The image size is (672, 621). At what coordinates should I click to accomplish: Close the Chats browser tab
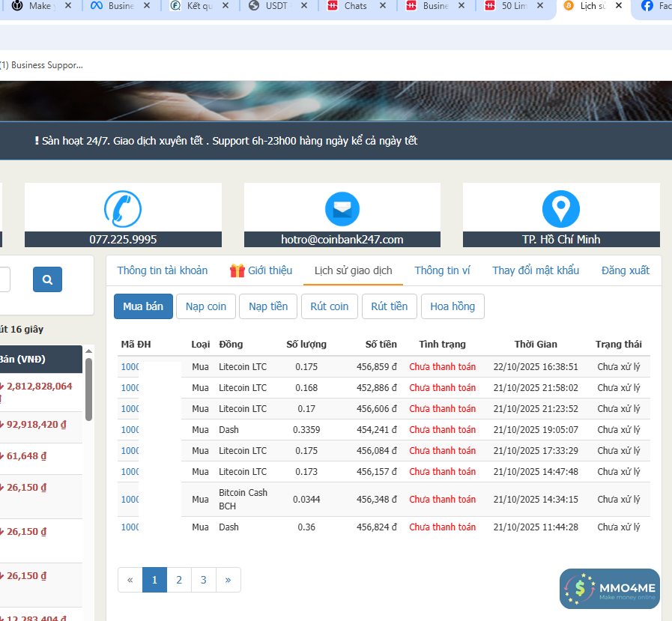point(383,6)
